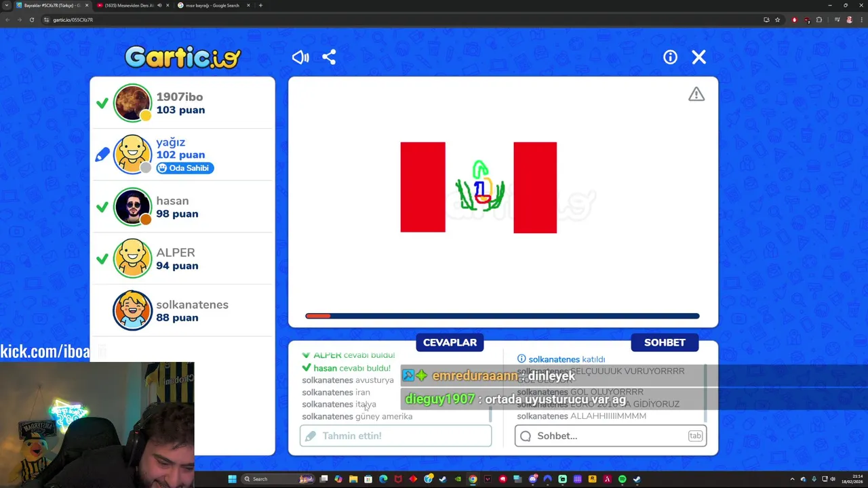Click the install app icon in address bar
This screenshot has width=868, height=488.
(x=766, y=20)
